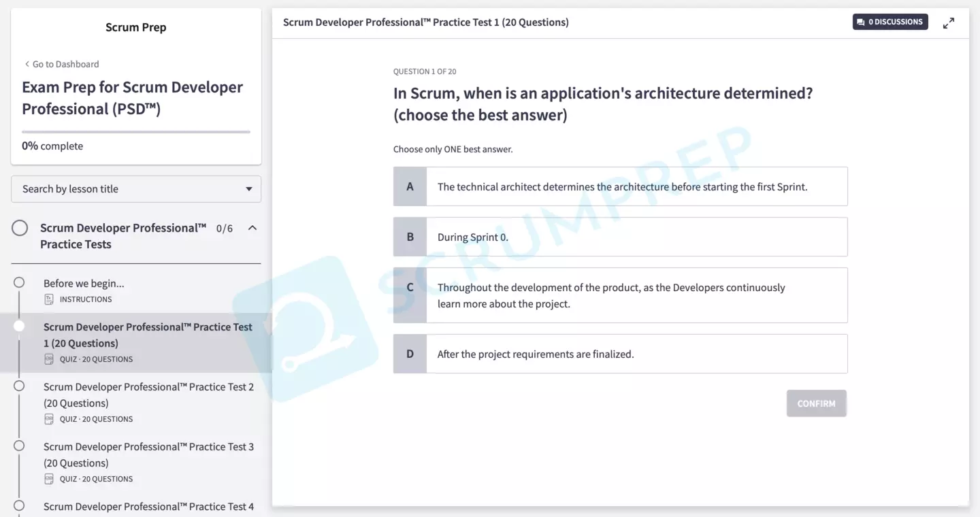Click the Before we begin progress circle

click(19, 282)
